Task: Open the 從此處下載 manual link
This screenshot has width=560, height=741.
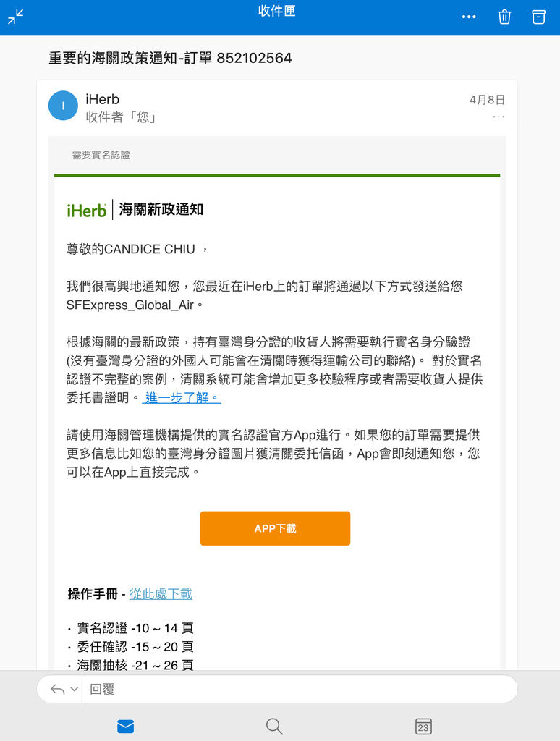Action: point(161,594)
